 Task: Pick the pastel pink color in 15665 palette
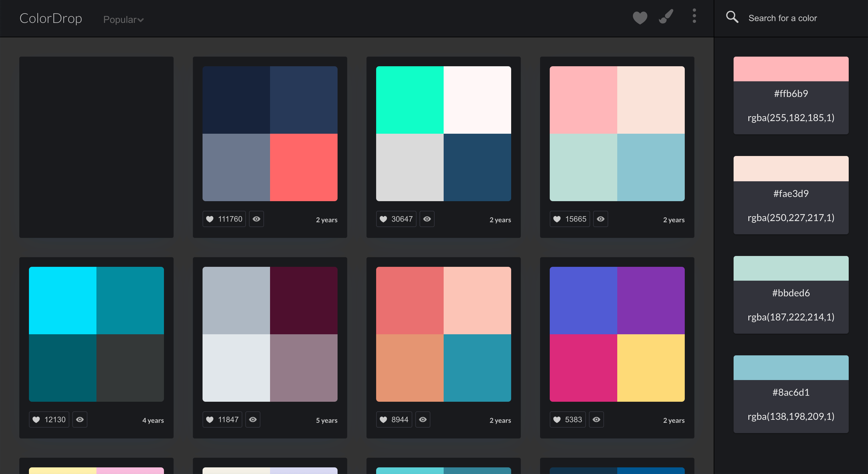583,100
